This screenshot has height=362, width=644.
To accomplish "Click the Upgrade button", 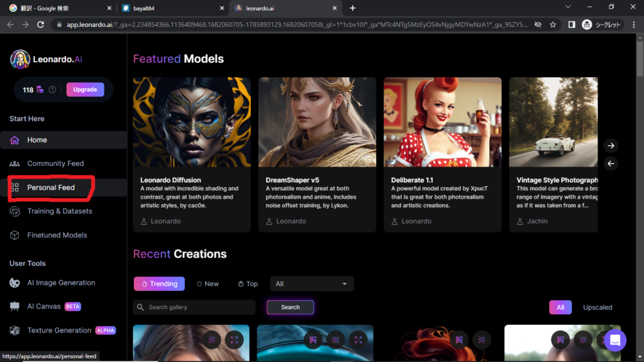I will [x=85, y=90].
